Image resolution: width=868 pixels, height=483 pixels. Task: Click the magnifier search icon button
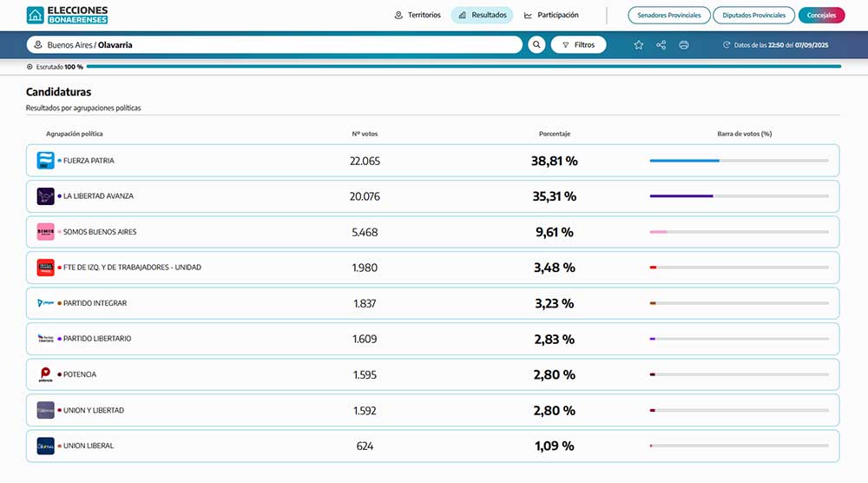click(536, 44)
